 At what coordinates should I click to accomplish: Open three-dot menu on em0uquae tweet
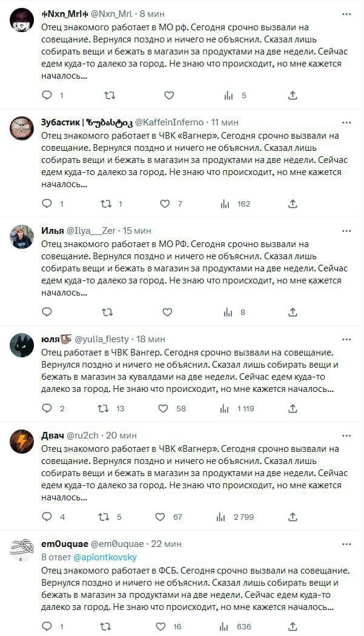[x=346, y=543]
